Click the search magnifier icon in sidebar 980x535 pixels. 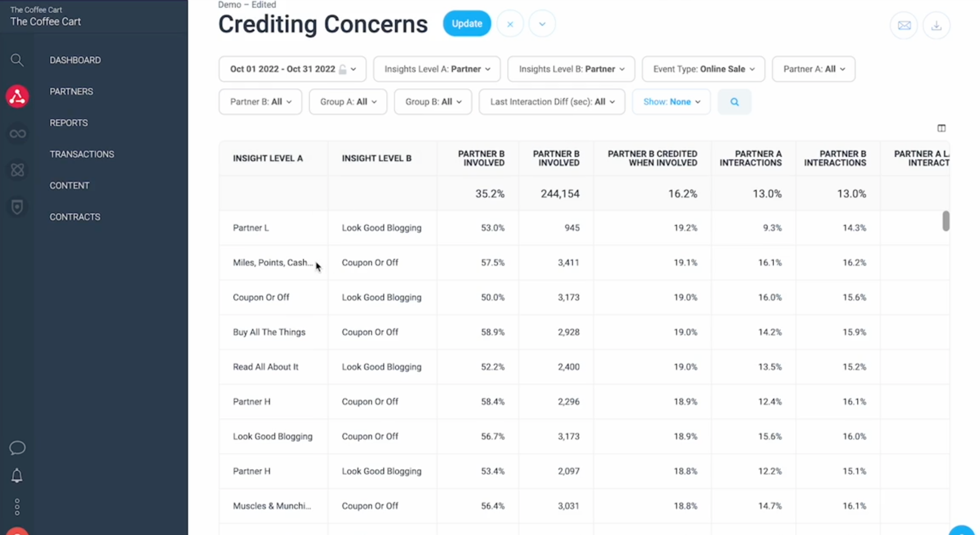point(17,60)
